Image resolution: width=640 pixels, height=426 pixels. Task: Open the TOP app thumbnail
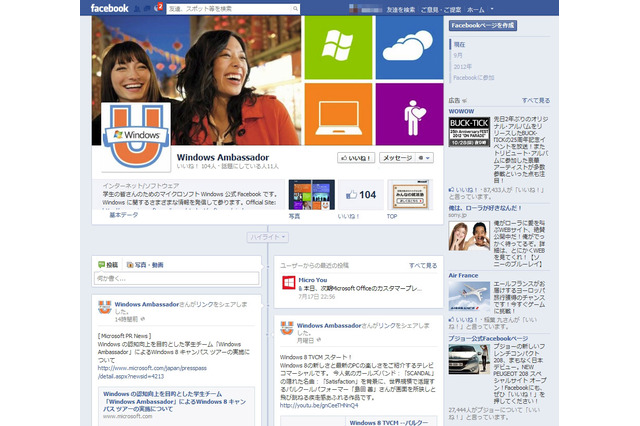(410, 195)
